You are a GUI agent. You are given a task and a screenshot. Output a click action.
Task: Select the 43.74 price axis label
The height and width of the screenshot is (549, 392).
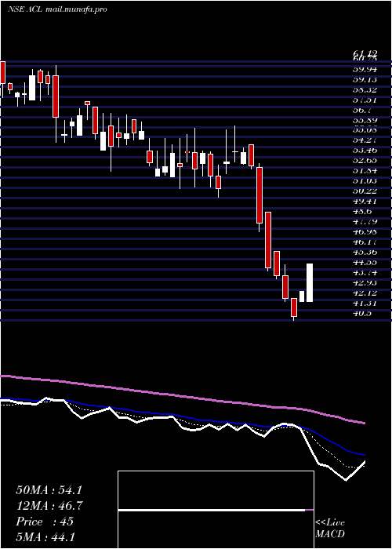pyautogui.click(x=365, y=272)
